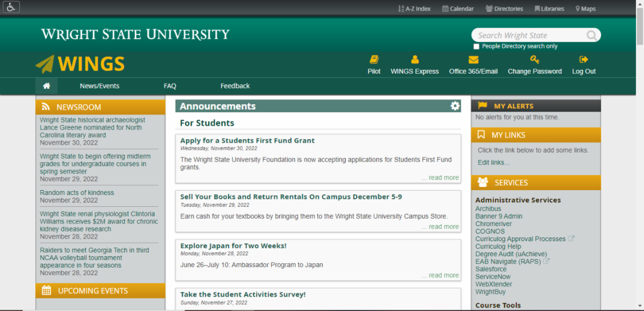Click the Search Wright State input field
This screenshot has height=311, width=644.
[x=526, y=35]
